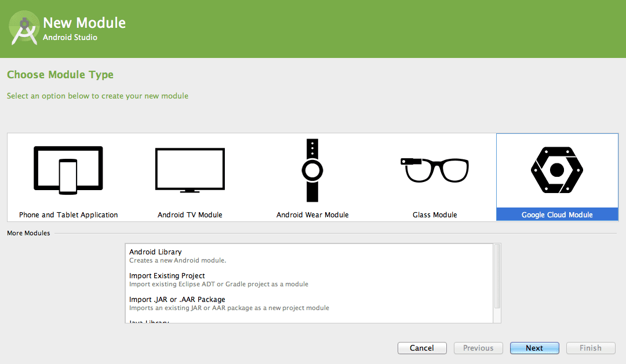Screen dimensions: 626x364
Task: Click the grayed-out Finish button
Action: (591, 348)
